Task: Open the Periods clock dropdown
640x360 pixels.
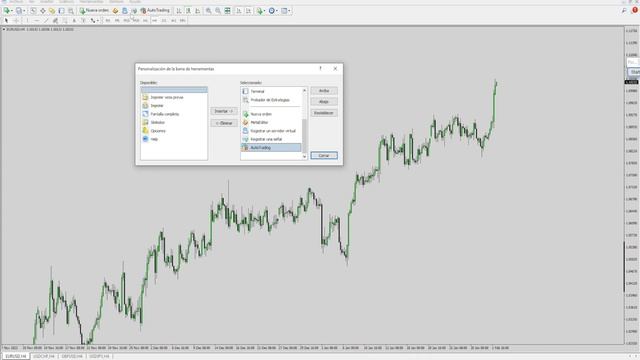Action: tap(273, 11)
